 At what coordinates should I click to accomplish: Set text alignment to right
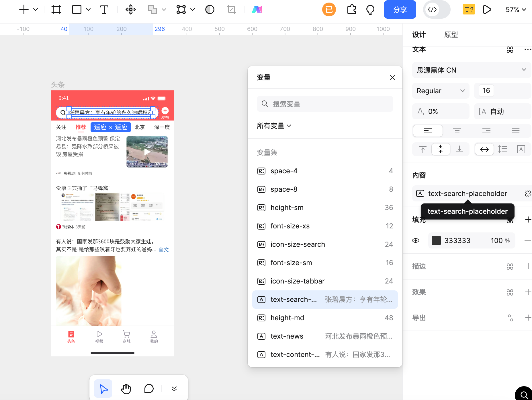point(486,131)
